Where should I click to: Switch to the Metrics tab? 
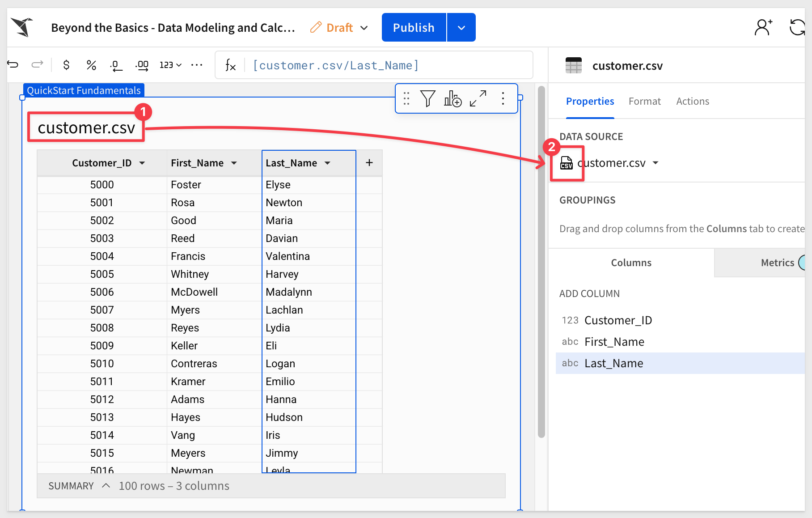coord(778,263)
